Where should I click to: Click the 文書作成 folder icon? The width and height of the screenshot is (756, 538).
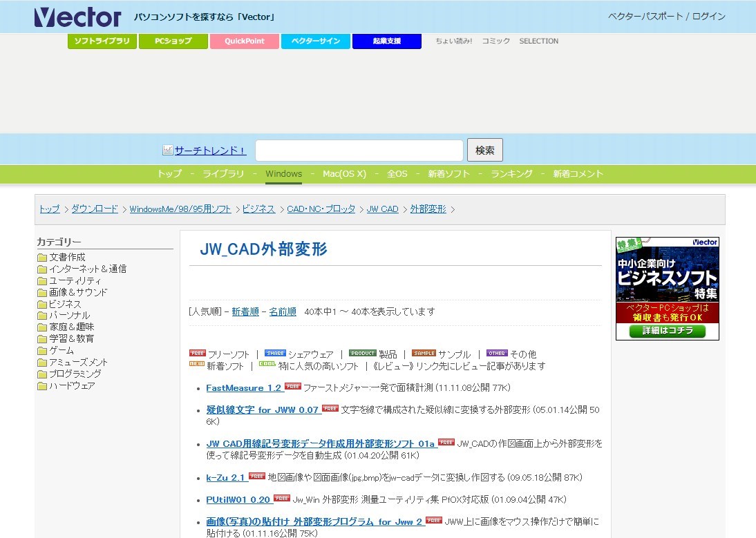pos(42,258)
